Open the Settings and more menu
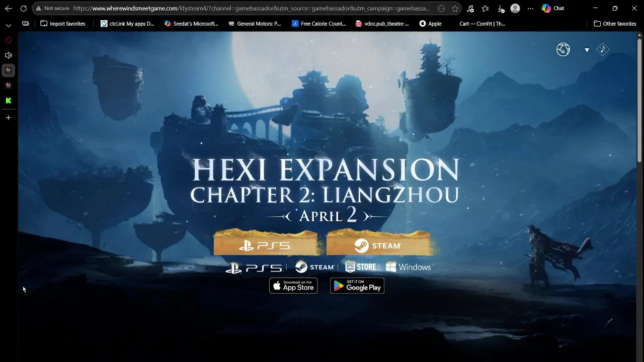This screenshot has height=362, width=644. 530,9
